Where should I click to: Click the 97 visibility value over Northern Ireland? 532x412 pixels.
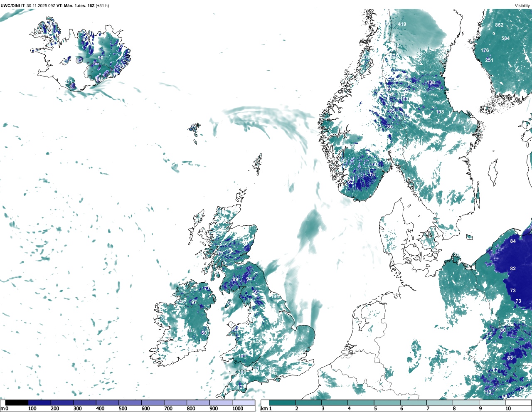[194, 302]
